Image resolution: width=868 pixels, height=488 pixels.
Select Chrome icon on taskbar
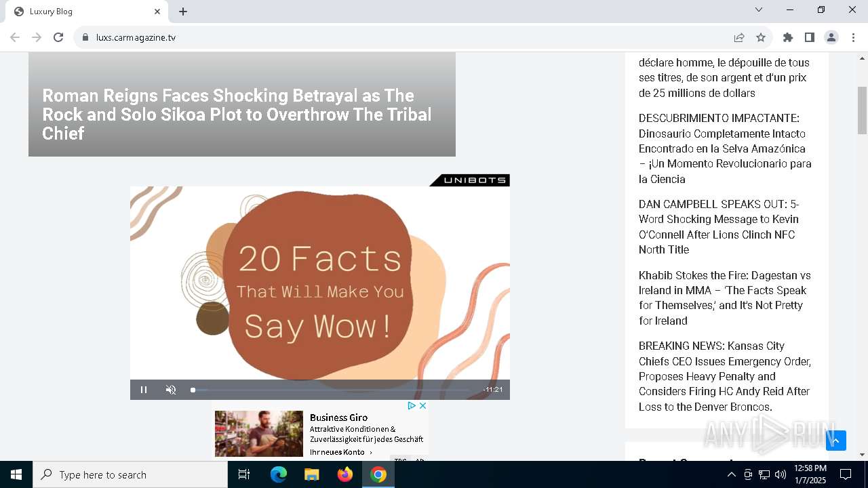(x=378, y=474)
